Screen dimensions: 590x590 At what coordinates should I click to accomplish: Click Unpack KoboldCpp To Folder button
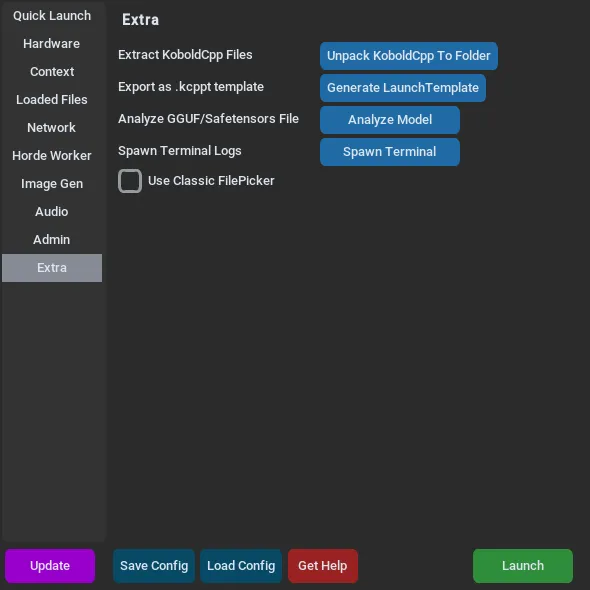coord(409,56)
